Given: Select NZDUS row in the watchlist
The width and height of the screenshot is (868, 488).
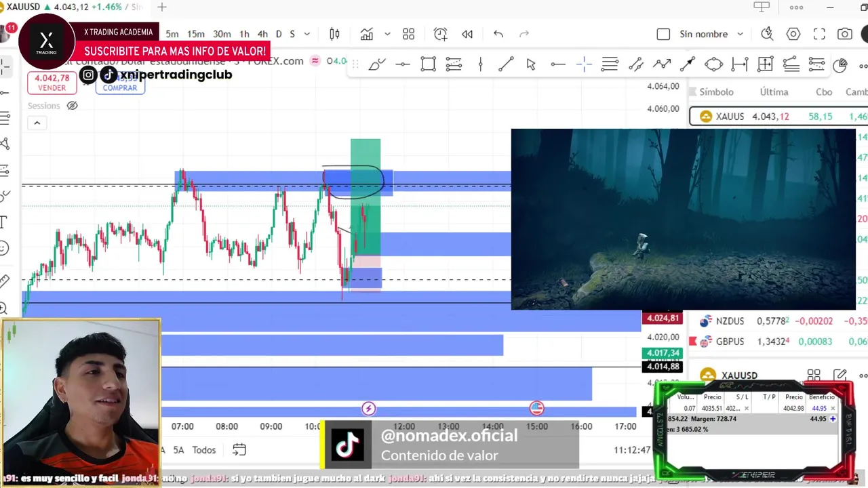Looking at the screenshot, I should click(778, 321).
